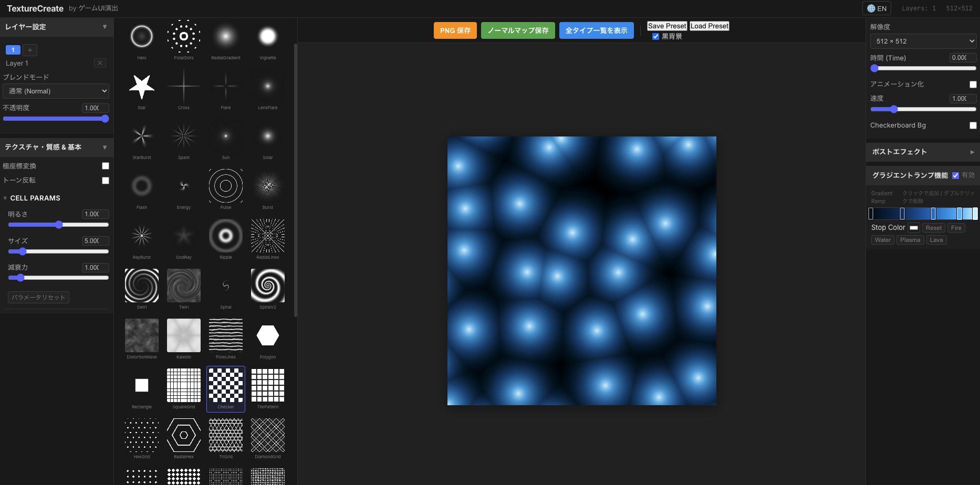Screen dimensions: 980x485
Task: Select the Star shape texture
Action: 142,87
